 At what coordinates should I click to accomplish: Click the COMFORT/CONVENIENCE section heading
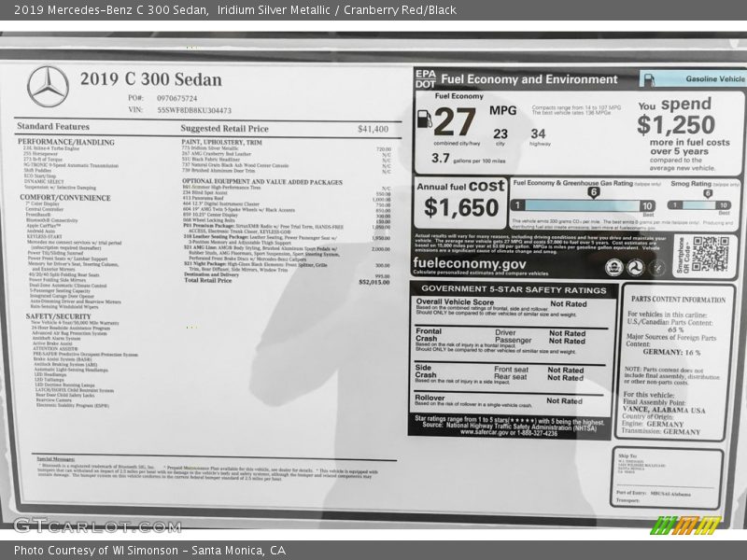click(x=65, y=198)
